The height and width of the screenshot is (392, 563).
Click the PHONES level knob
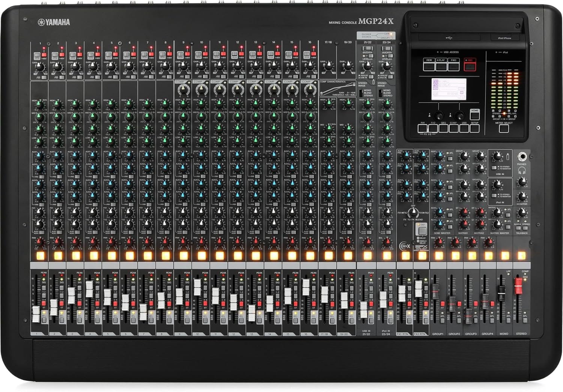[522, 182]
